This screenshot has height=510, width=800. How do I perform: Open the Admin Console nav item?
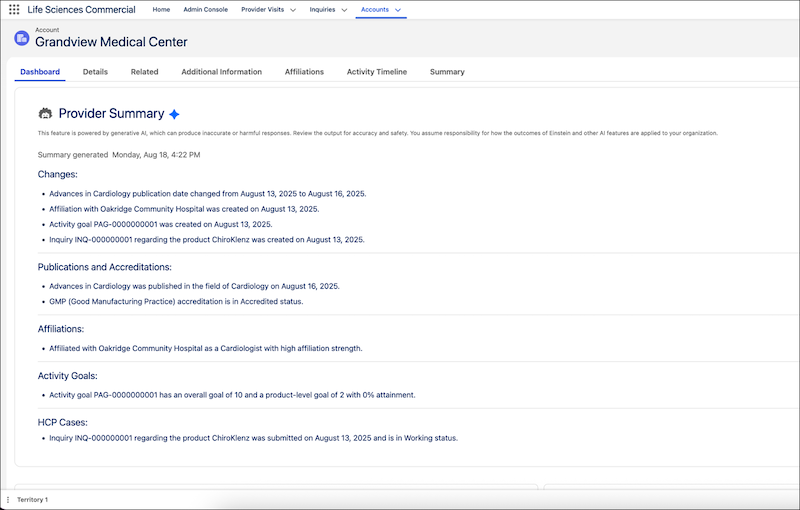coord(206,9)
